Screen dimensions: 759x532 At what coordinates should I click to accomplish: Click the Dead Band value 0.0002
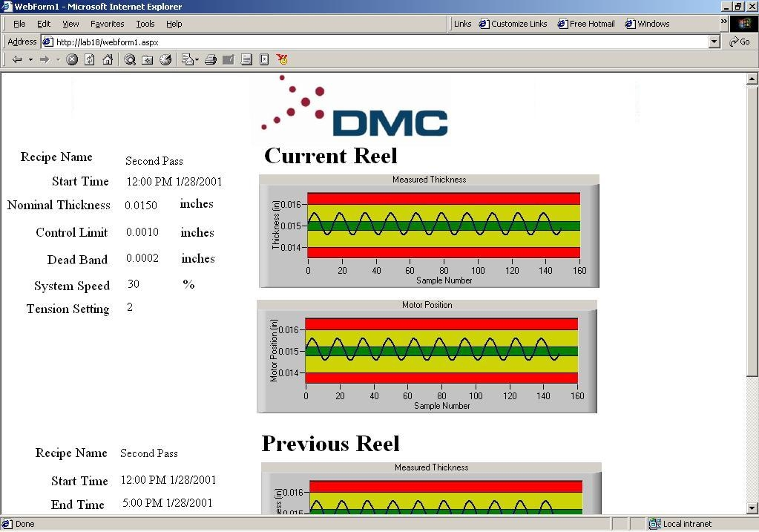click(x=142, y=258)
